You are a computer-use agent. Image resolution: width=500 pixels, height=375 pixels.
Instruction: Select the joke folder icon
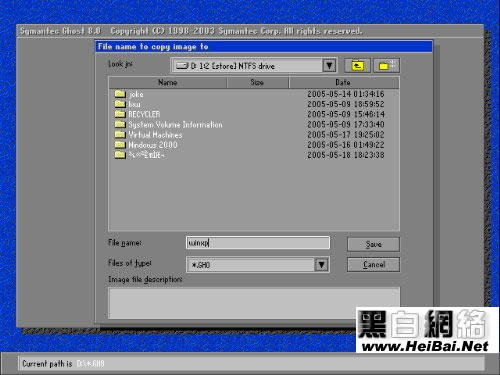click(120, 94)
